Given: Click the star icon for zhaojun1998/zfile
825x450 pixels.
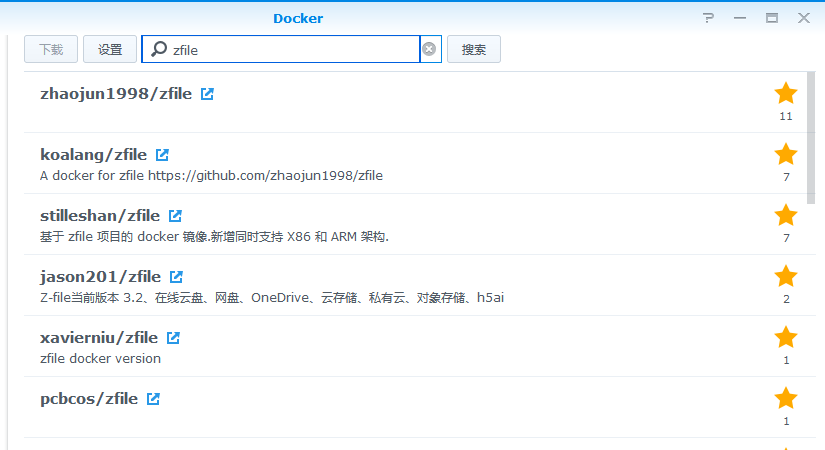Looking at the screenshot, I should 786,93.
